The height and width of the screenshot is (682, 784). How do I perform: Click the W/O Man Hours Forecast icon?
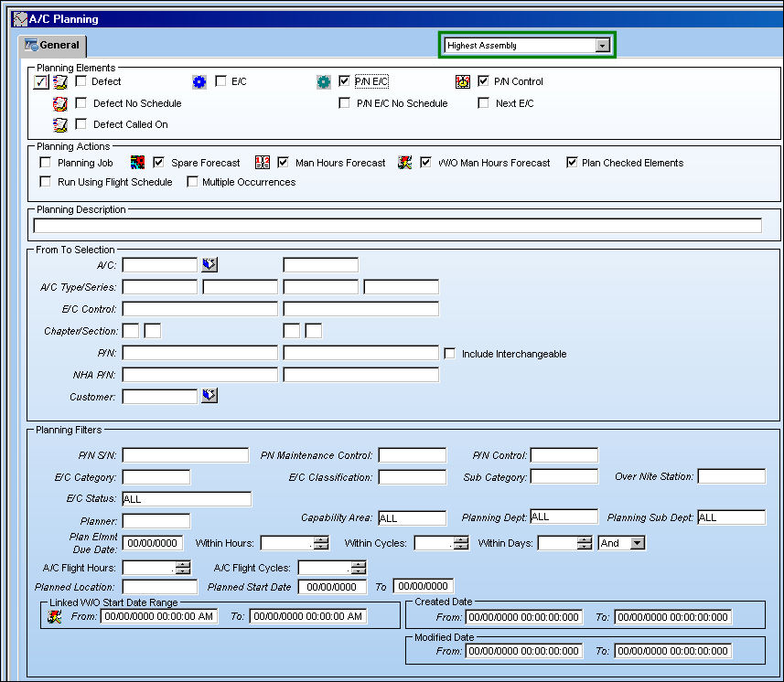pyautogui.click(x=405, y=163)
